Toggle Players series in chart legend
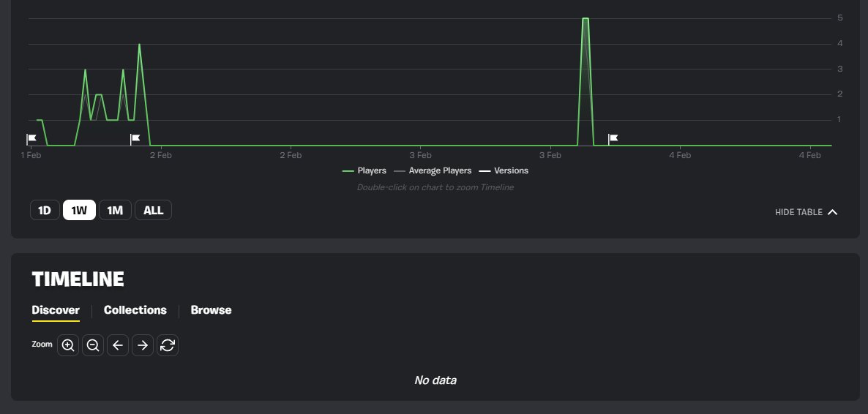This screenshot has height=414, width=868. click(364, 171)
